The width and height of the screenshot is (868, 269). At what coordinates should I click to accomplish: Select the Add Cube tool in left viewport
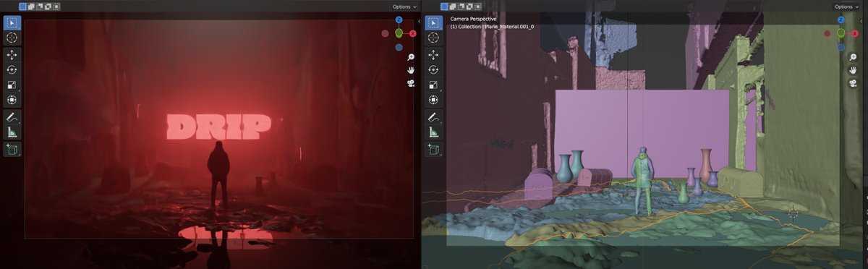point(12,150)
